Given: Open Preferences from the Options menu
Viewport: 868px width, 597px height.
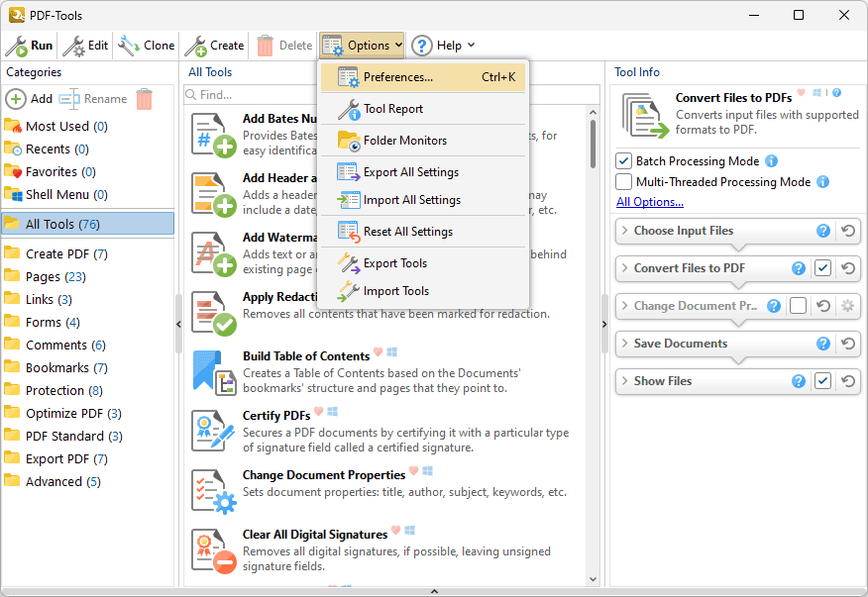Looking at the screenshot, I should click(x=423, y=77).
